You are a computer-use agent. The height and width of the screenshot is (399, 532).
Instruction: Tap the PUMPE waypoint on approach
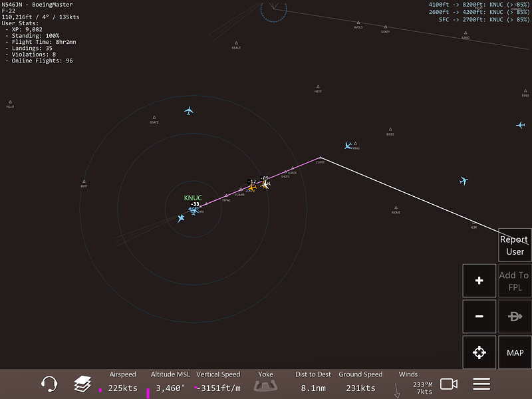pyautogui.click(x=241, y=190)
